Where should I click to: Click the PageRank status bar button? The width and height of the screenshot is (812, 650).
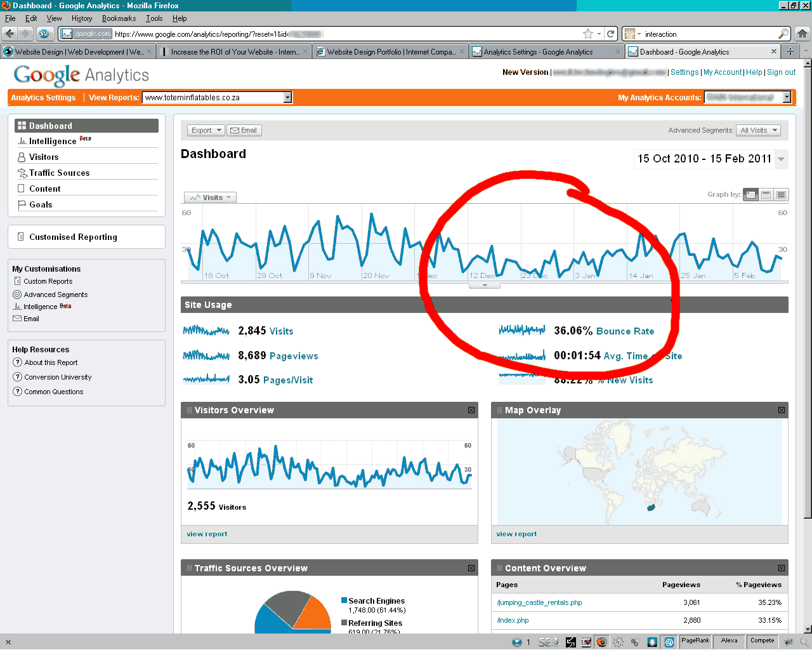point(695,640)
